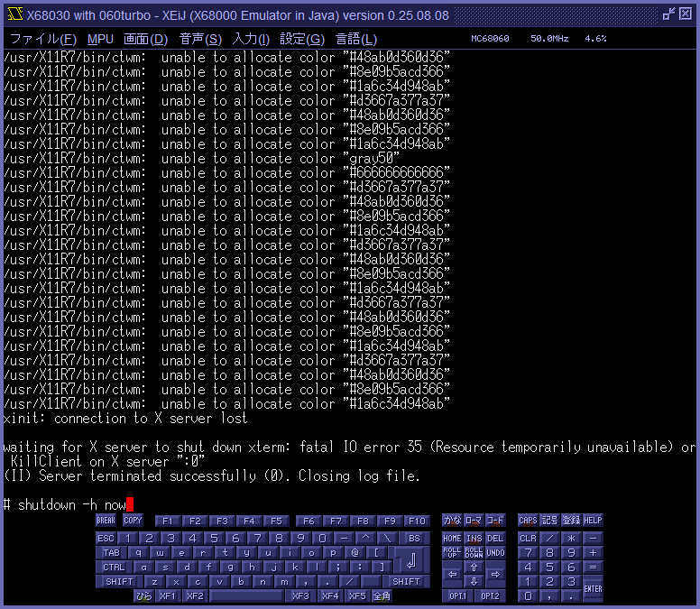Screen dimensions: 700x609
Task: Click the UNDO key
Action: point(495,553)
